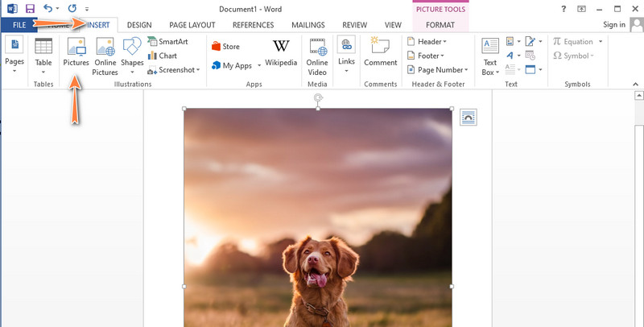The width and height of the screenshot is (644, 327).
Task: Click the Save icon in quick access toolbar
Action: 30,8
